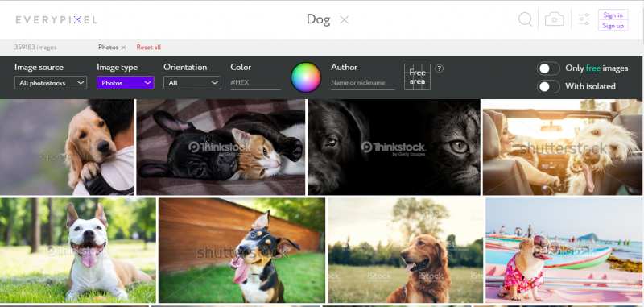644x307 pixels.
Task: Toggle the filter sliders icon
Action: 584,19
